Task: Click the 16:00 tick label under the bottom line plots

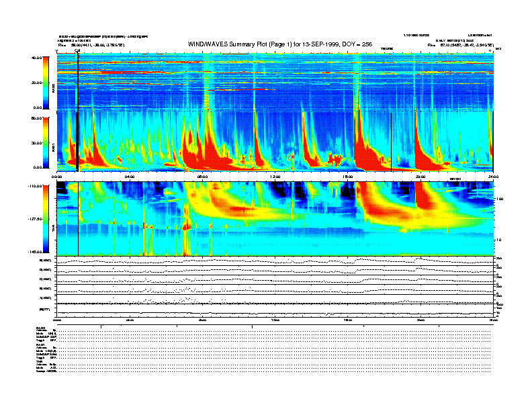Action: pos(348,320)
